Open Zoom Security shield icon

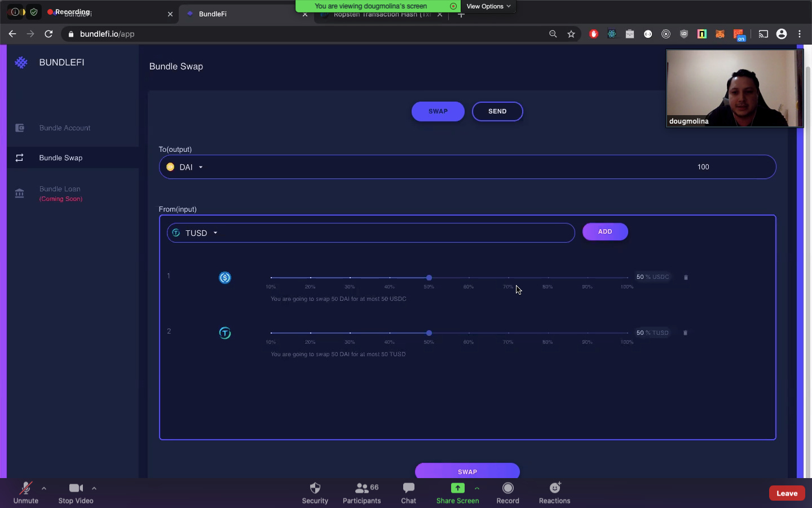(315, 493)
